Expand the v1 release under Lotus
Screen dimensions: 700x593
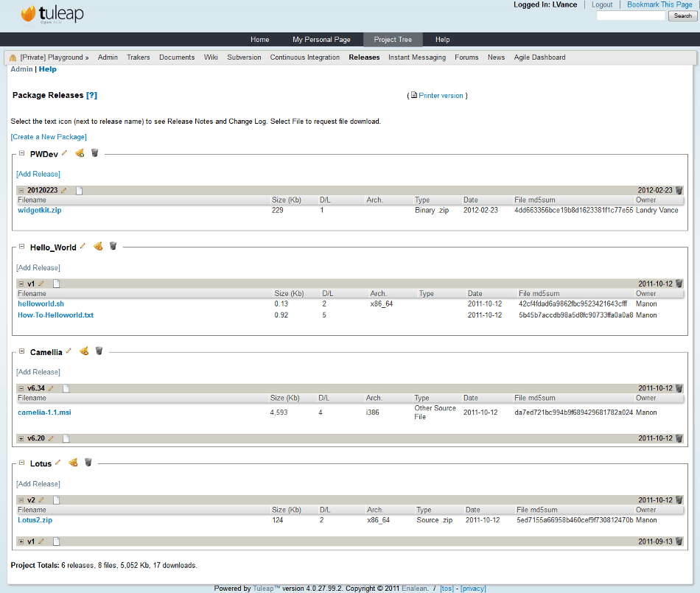tap(21, 541)
